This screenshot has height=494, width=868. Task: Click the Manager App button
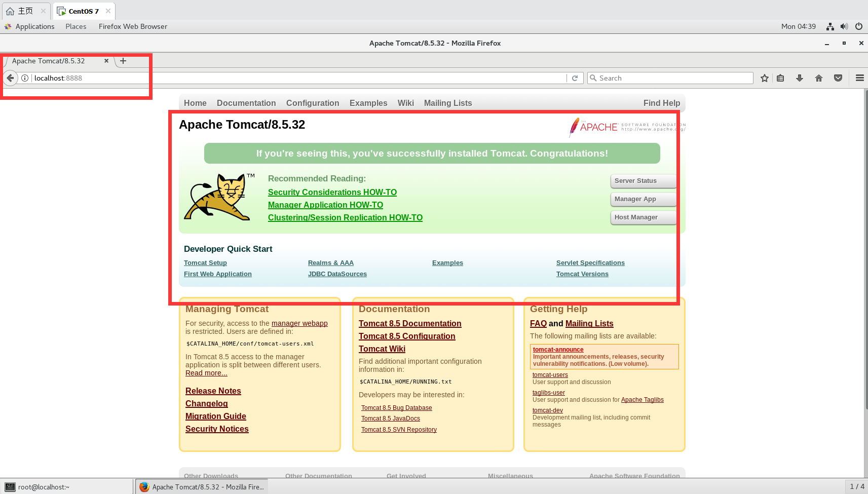click(x=644, y=199)
